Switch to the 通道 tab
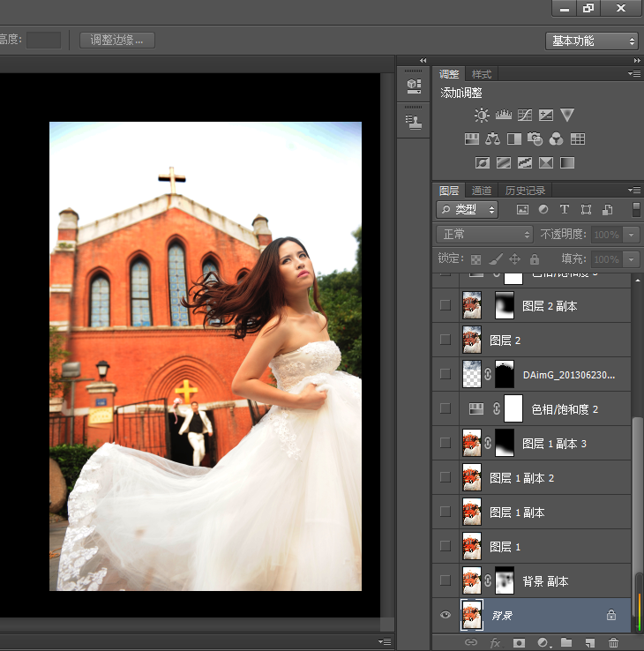Viewport: 644px width, 651px height. pyautogui.click(x=482, y=191)
